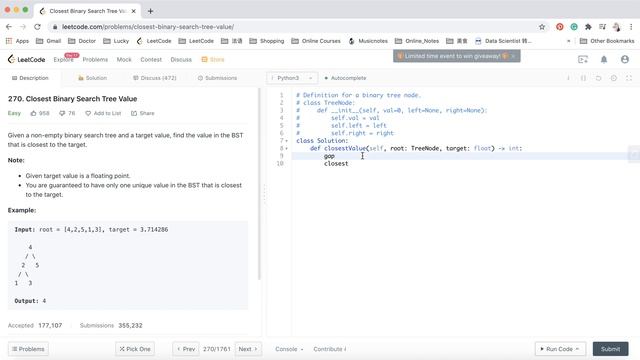Image resolution: width=640 pixels, height=360 pixels.
Task: Open the Store nav item
Action: click(213, 60)
